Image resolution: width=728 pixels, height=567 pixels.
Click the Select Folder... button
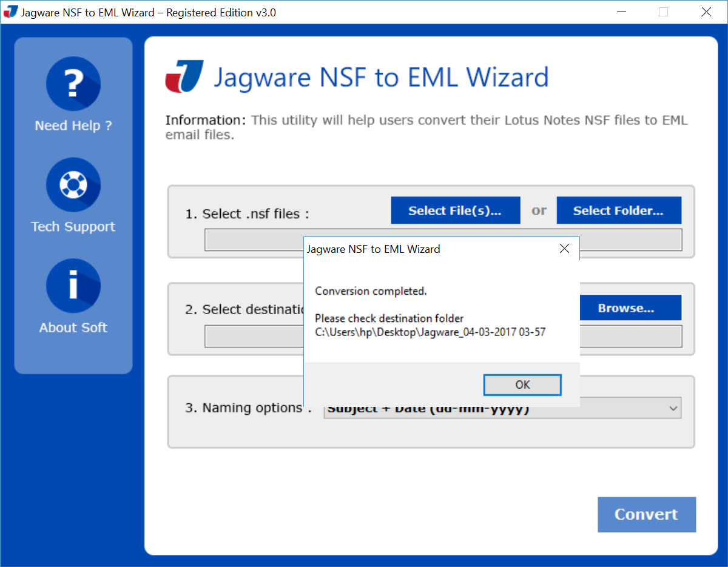(x=619, y=210)
